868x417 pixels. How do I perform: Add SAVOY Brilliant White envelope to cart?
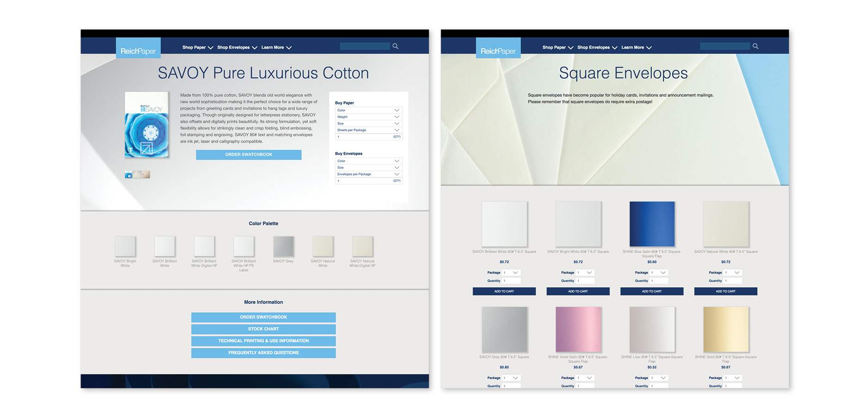pyautogui.click(x=504, y=291)
